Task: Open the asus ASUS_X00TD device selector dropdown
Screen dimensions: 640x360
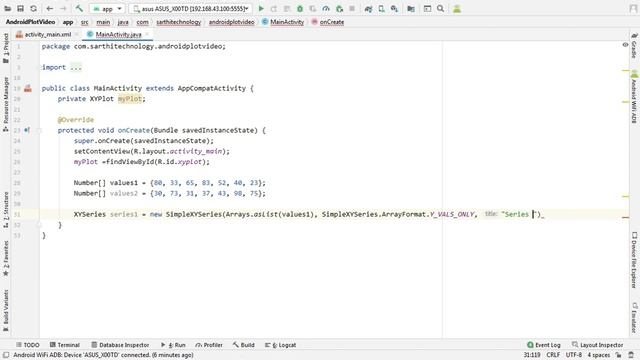Action: coord(191,9)
